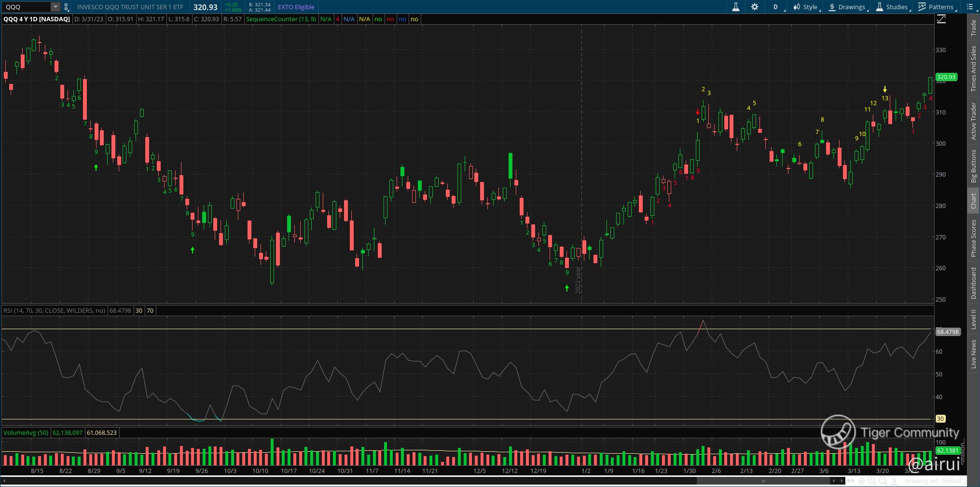Click the zoom out magnifier icon
The width and height of the screenshot is (980, 487).
point(883,481)
